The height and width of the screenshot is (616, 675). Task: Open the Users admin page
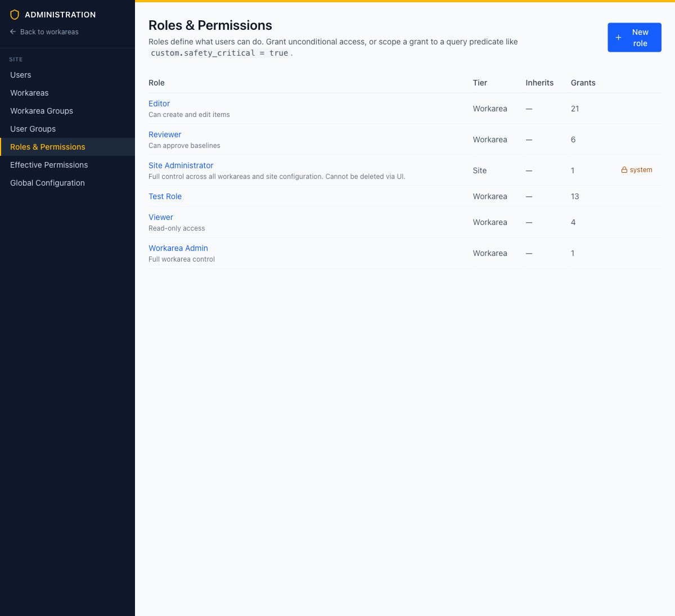[67, 75]
